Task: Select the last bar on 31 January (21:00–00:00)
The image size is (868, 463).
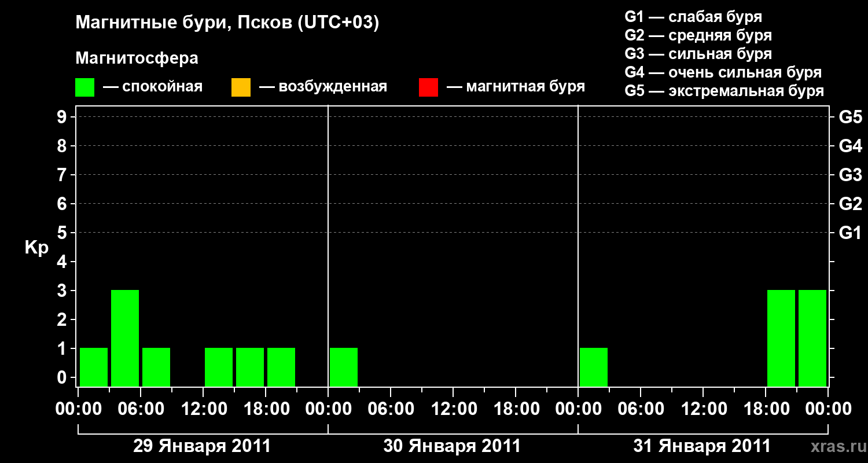Action: 812,338
